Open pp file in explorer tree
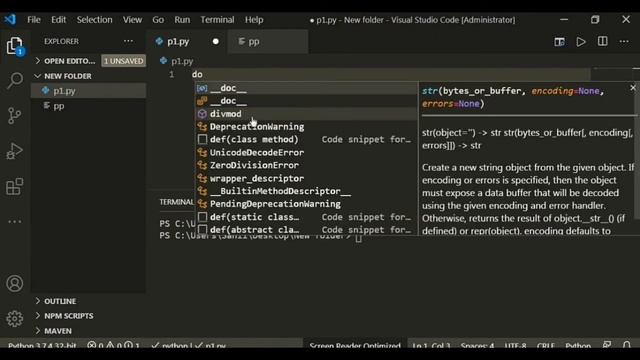 (x=89, y=106)
